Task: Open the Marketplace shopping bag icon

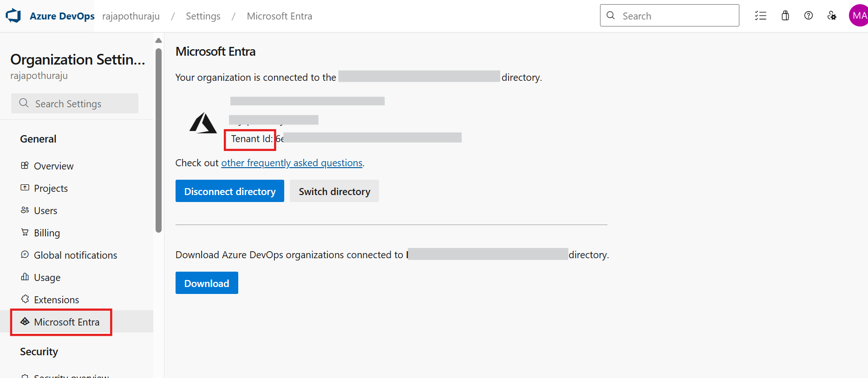Action: click(x=785, y=16)
